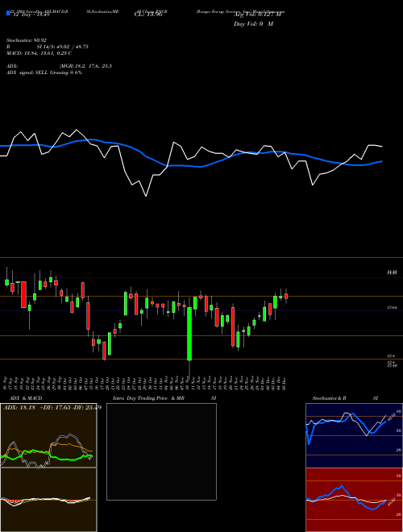Select 'ADX signal: SELL Growing @ 6%' text
The width and height of the screenshot is (403, 532).
44,73
